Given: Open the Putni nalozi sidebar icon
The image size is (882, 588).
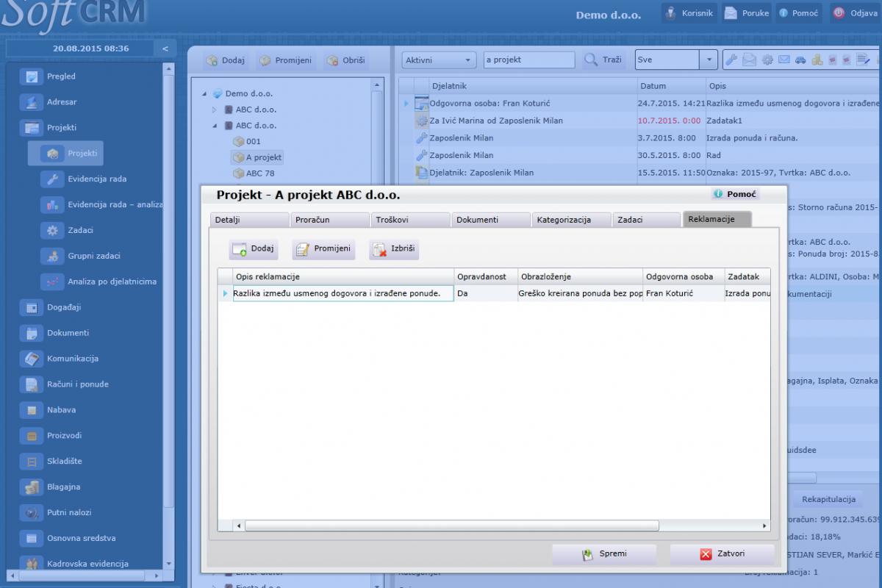Looking at the screenshot, I should click(31, 514).
